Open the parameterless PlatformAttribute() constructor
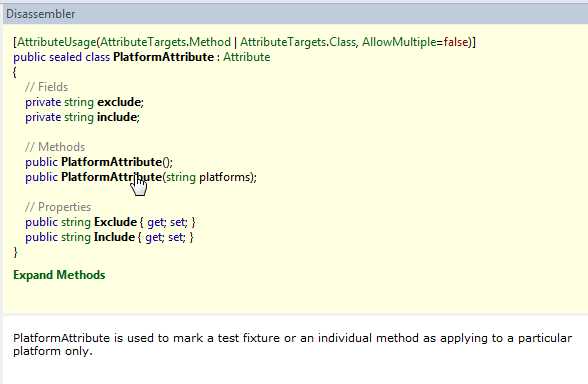 [111, 162]
